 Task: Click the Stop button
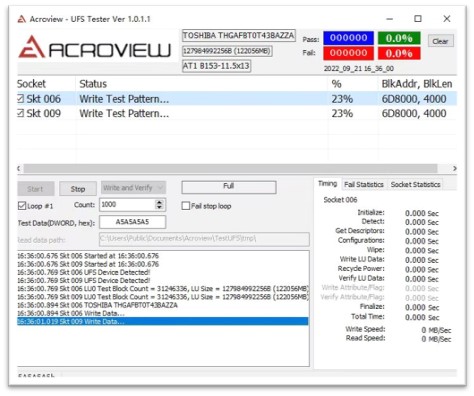[x=78, y=189]
